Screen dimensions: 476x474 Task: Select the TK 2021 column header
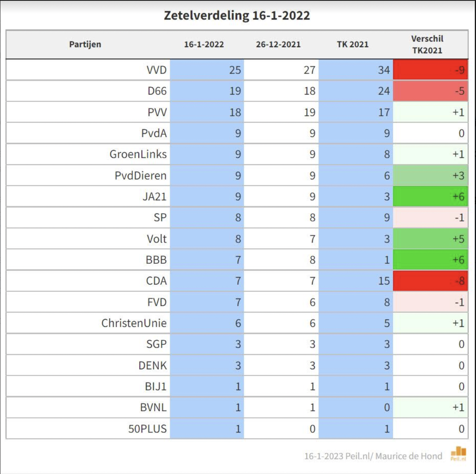(352, 44)
